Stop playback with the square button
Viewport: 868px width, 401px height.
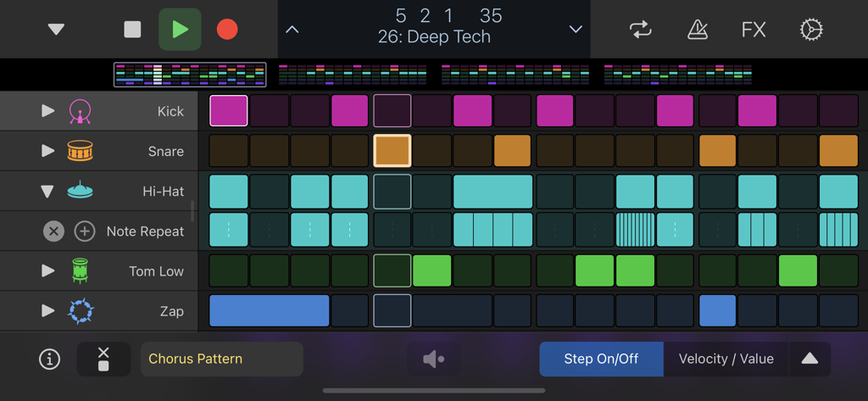132,30
